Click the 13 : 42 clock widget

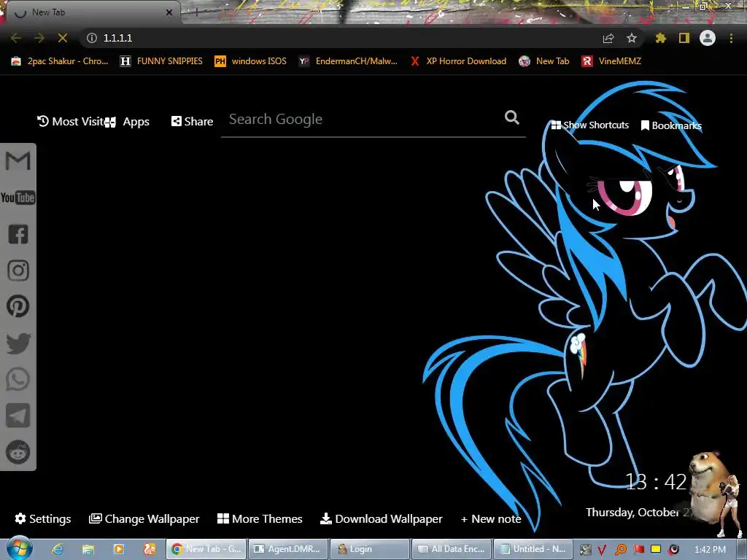pos(656,482)
